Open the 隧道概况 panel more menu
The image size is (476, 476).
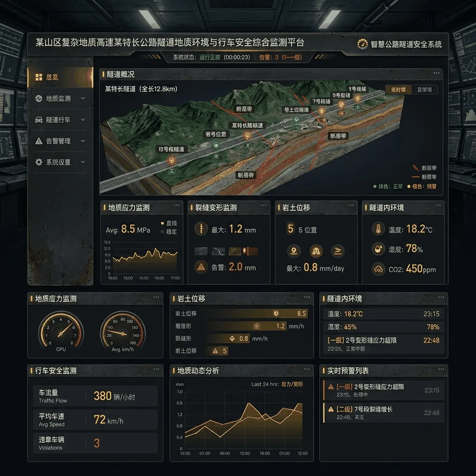(436, 73)
